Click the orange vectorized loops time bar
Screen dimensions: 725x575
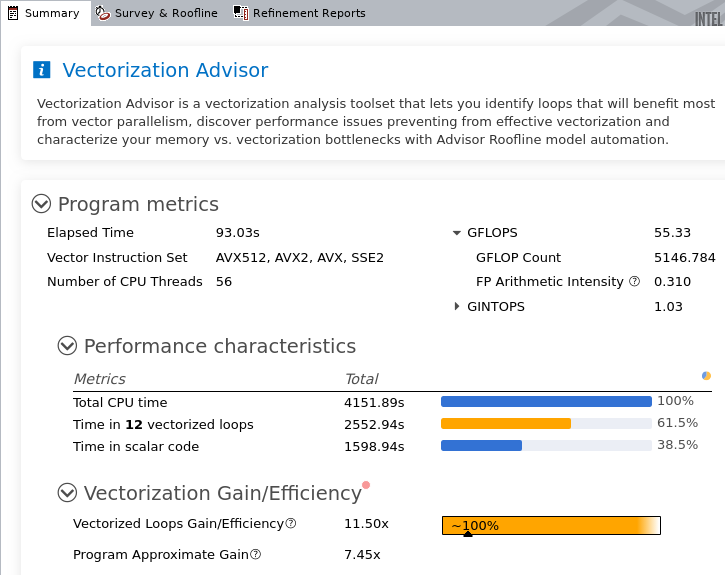point(506,424)
